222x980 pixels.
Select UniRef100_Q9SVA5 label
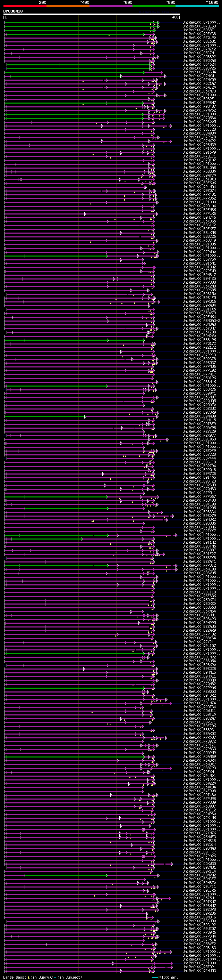click(199, 573)
